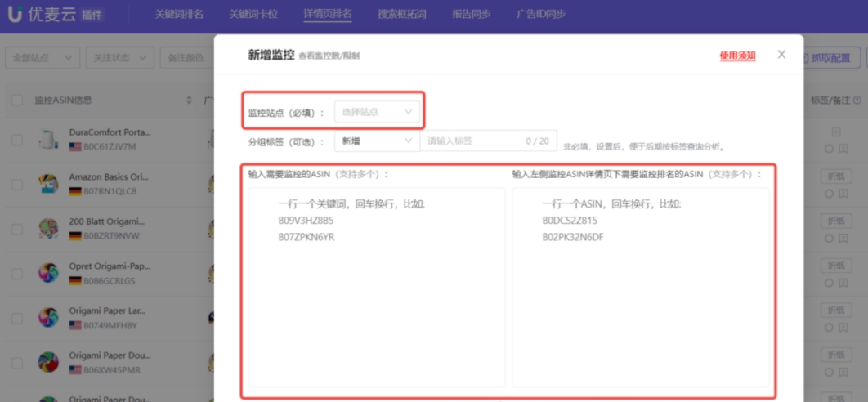Screen dimensions: 868x402
Task: Click ASIN text B0C61ZJV7M
Action: pyautogui.click(x=110, y=147)
